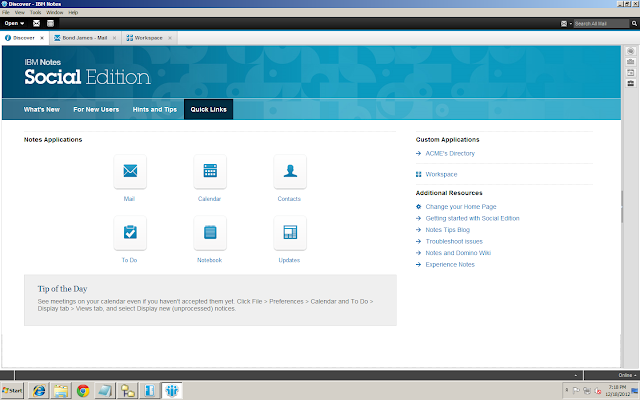Click the mail search scope icon
Viewport: 640px width, 400px height.
pos(564,24)
